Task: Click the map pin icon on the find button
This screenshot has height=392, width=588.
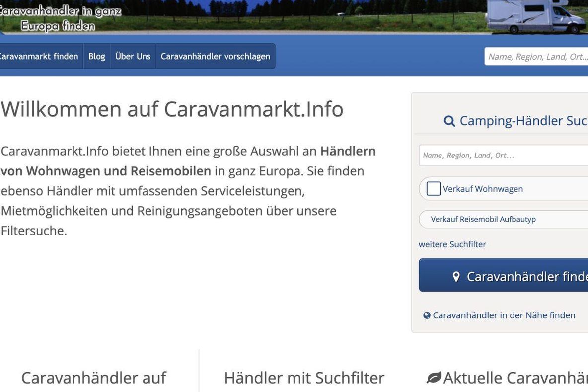Action: (456, 277)
